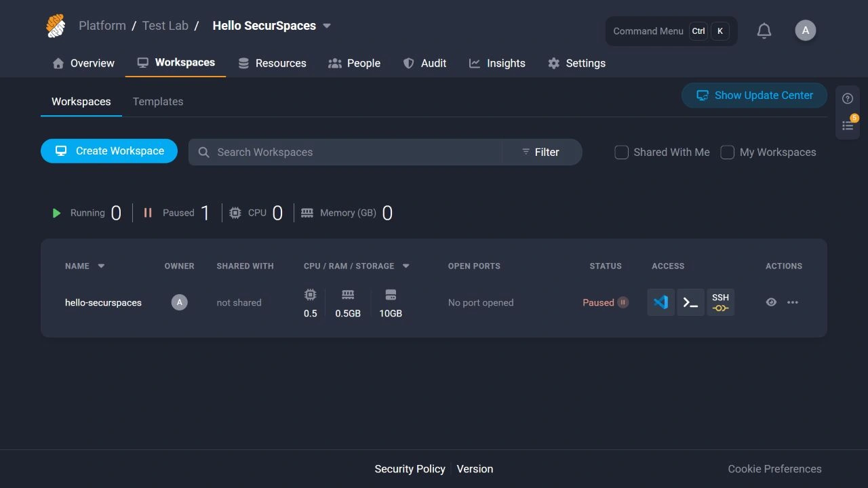Open the help question mark icon
This screenshot has height=488, width=868.
coord(848,99)
